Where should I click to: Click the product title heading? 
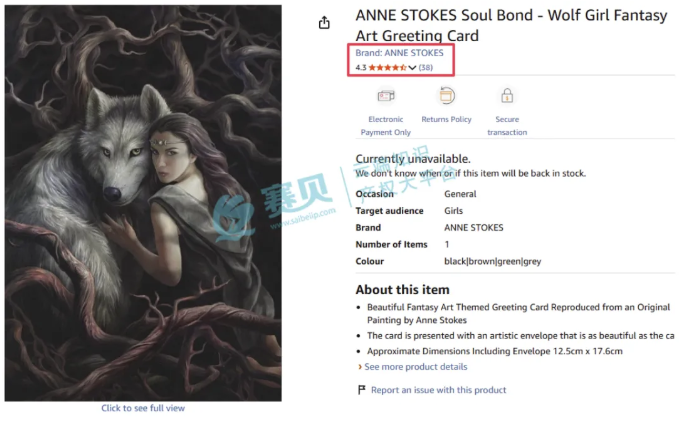(x=511, y=25)
